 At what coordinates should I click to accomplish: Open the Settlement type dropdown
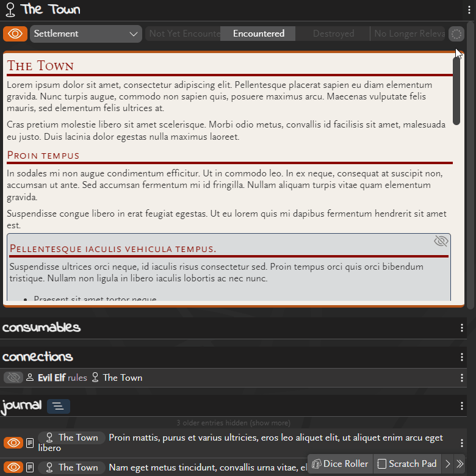click(x=85, y=34)
